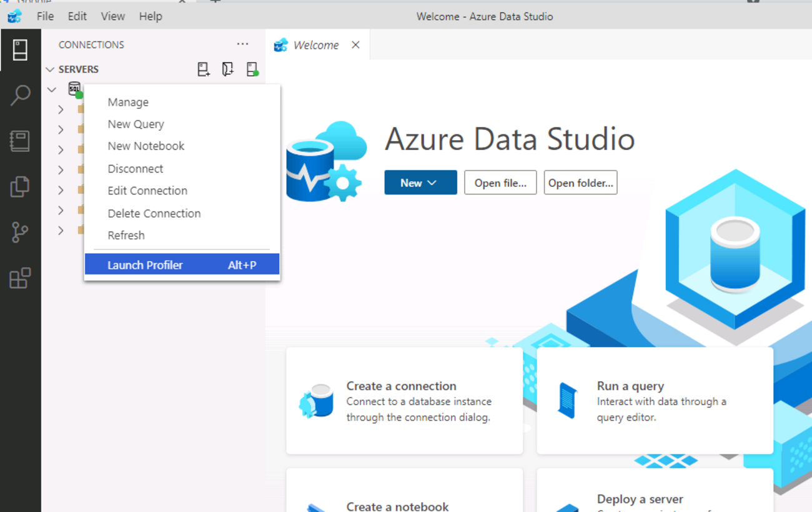Open the Notebooks view icon
Screen dimensions: 812x512
coord(21,141)
